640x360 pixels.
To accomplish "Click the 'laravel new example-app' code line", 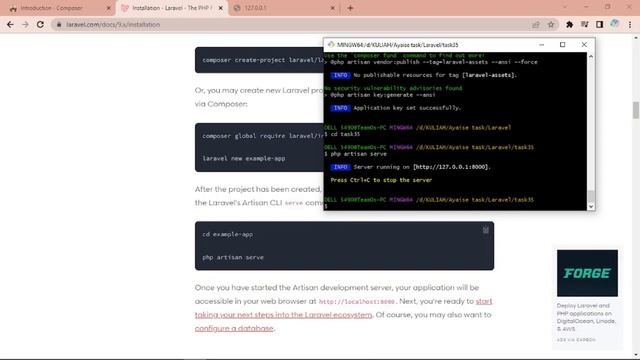I will pyautogui.click(x=244, y=158).
